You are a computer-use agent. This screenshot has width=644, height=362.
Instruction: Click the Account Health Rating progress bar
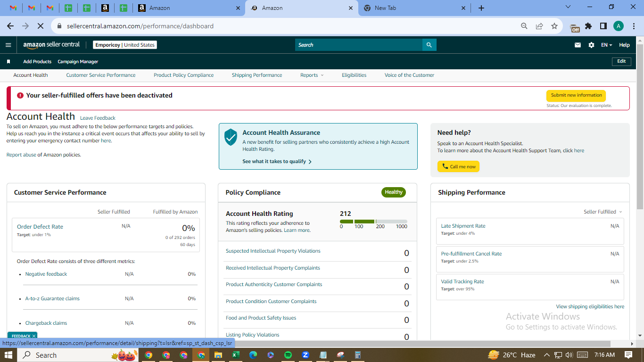(373, 222)
